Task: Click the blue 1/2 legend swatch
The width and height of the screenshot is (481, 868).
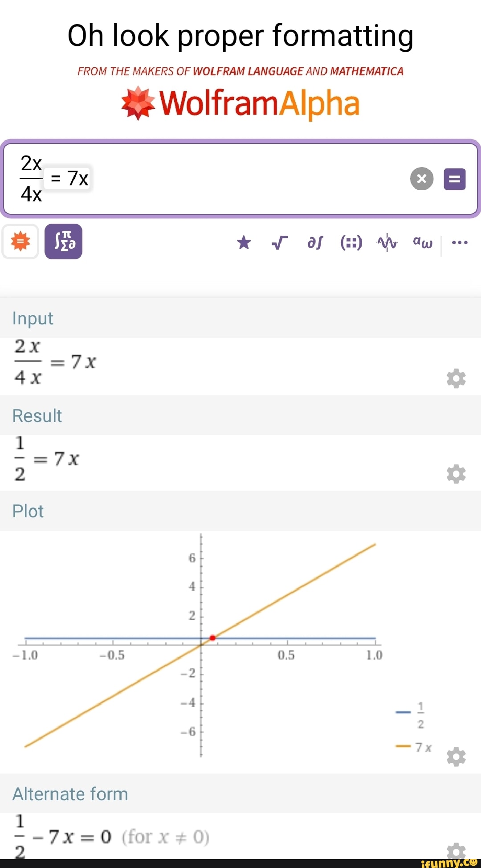Action: tap(403, 712)
